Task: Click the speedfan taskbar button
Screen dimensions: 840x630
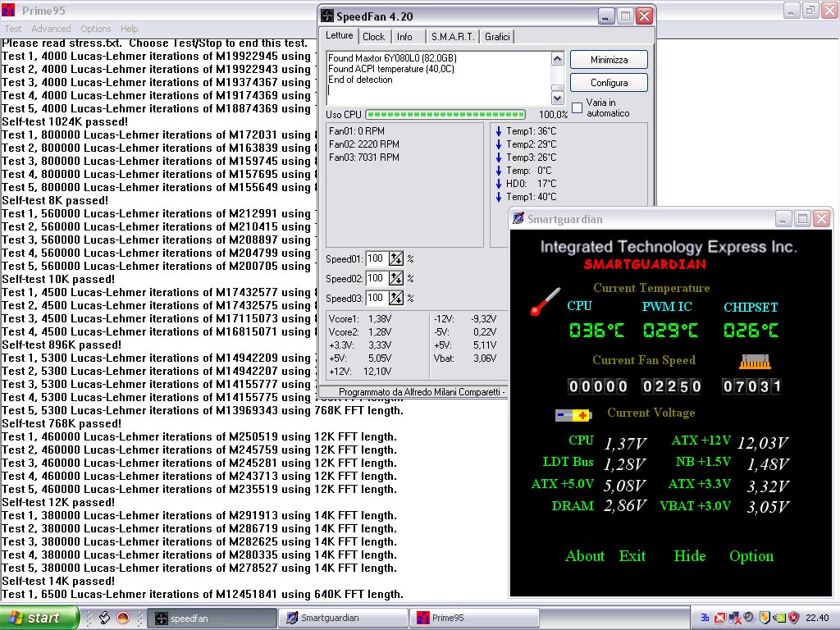Action: (x=212, y=619)
